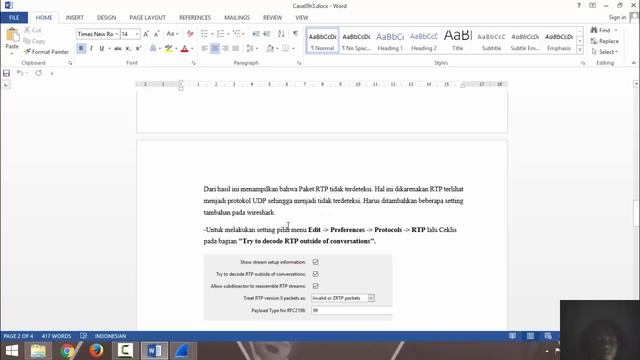Clear all formatting with the eraser icon
640x360 pixels.
pyautogui.click(x=190, y=34)
